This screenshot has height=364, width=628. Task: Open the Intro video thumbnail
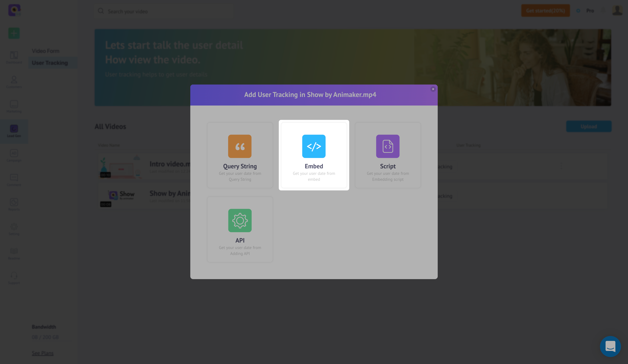(121, 166)
